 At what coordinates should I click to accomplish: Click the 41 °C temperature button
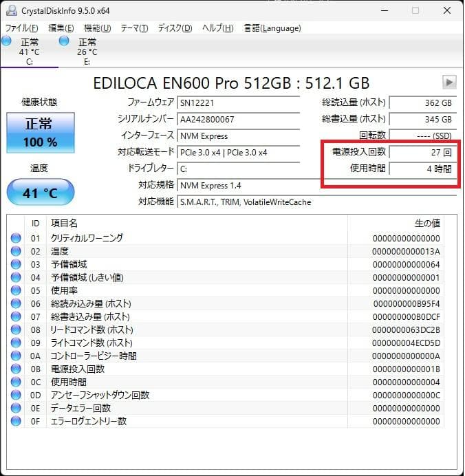[x=41, y=193]
